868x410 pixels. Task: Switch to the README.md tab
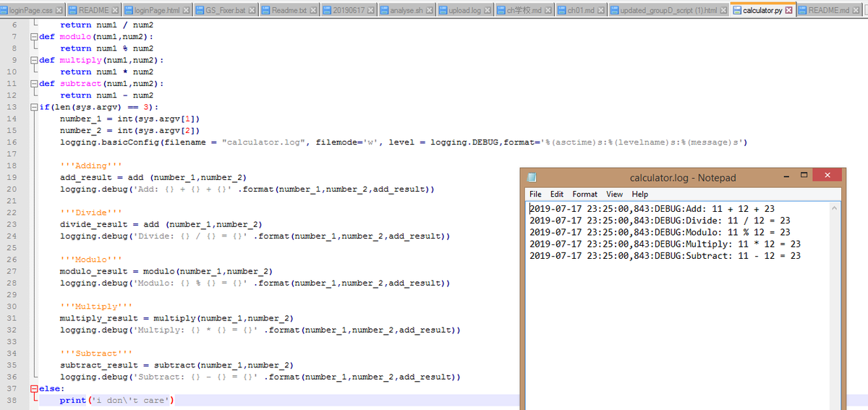828,11
